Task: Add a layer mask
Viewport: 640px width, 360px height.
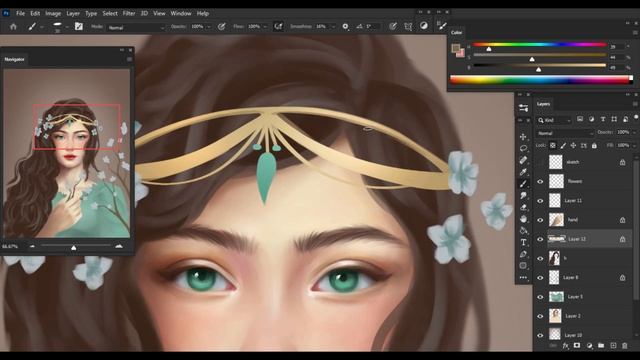Action: [x=577, y=346]
